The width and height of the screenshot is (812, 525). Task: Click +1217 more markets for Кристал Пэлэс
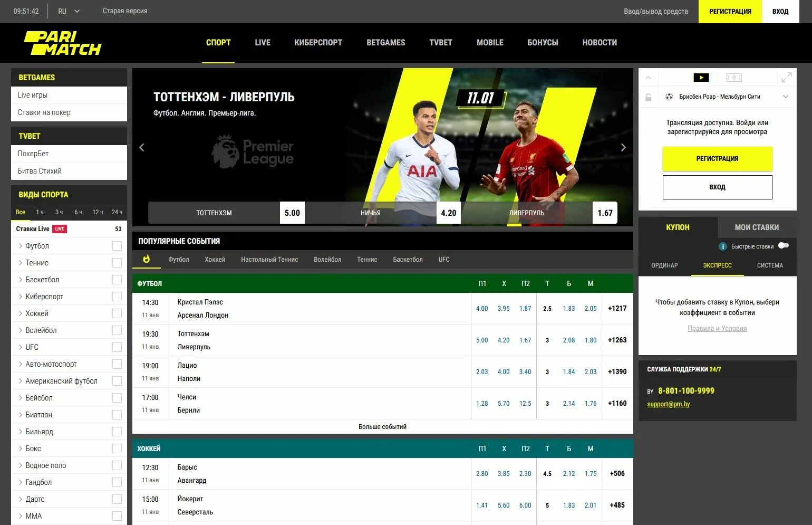[x=617, y=309]
